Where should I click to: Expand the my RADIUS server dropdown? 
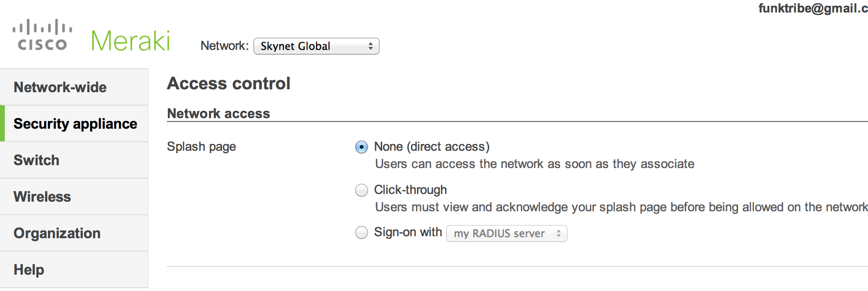pos(506,233)
